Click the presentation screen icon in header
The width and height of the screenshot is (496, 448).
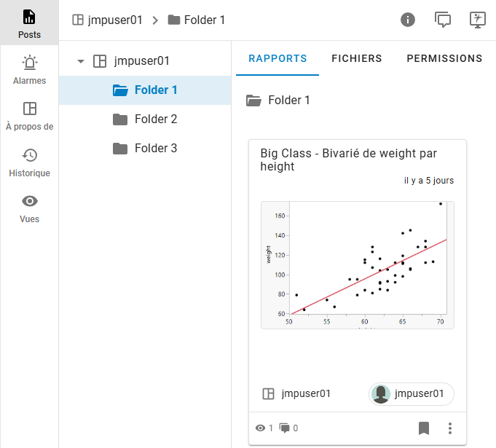click(478, 20)
